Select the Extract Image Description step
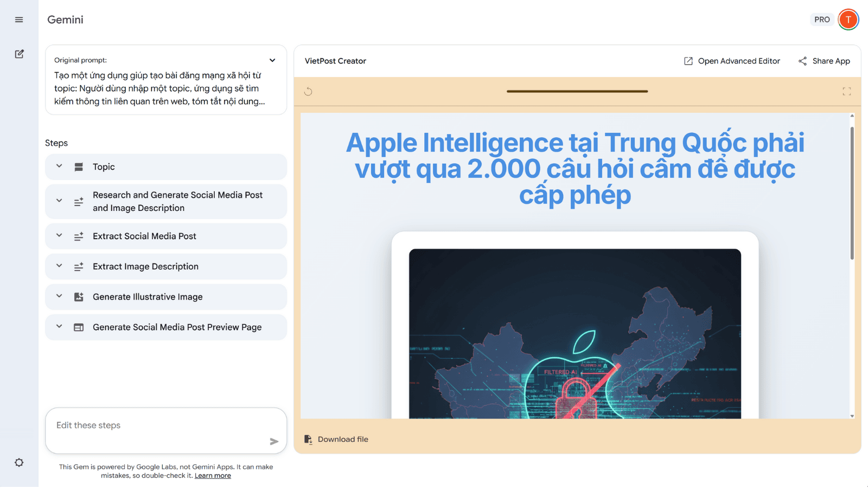The height and width of the screenshot is (488, 868). click(145, 266)
